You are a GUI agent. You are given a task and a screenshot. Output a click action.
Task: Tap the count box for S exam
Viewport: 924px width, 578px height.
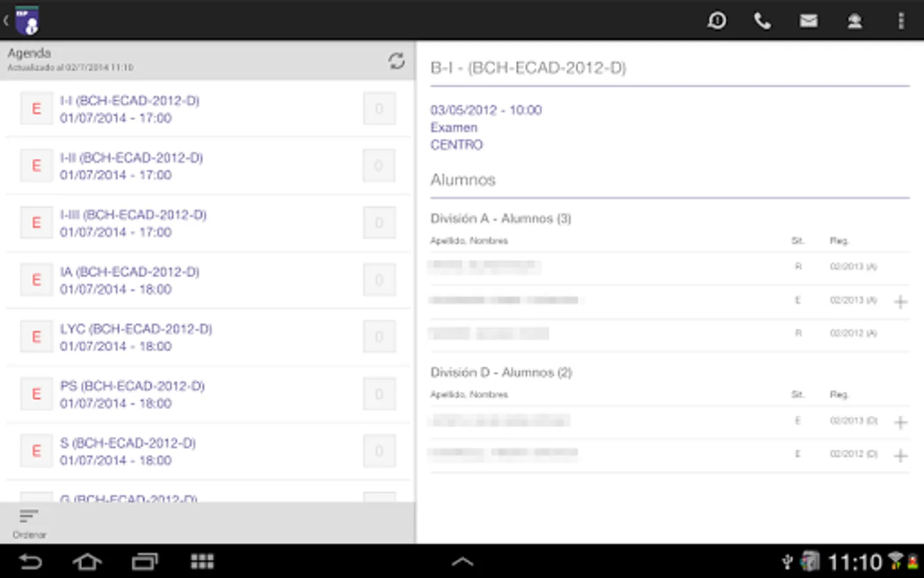[379, 451]
